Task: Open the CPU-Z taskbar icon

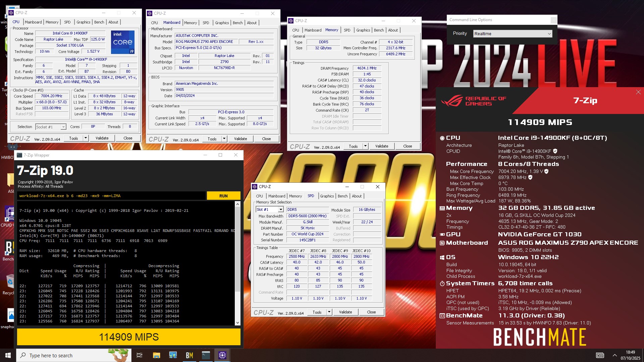Action: point(222,355)
